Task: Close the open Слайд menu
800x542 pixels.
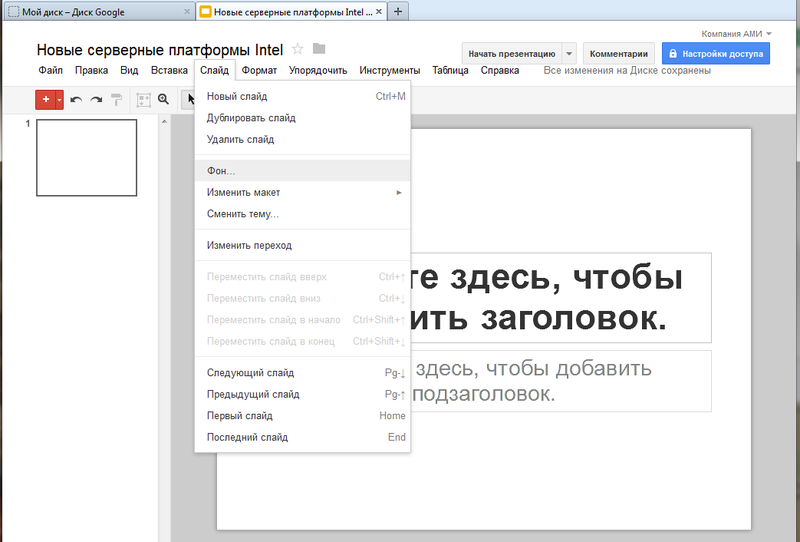Action: tap(214, 70)
